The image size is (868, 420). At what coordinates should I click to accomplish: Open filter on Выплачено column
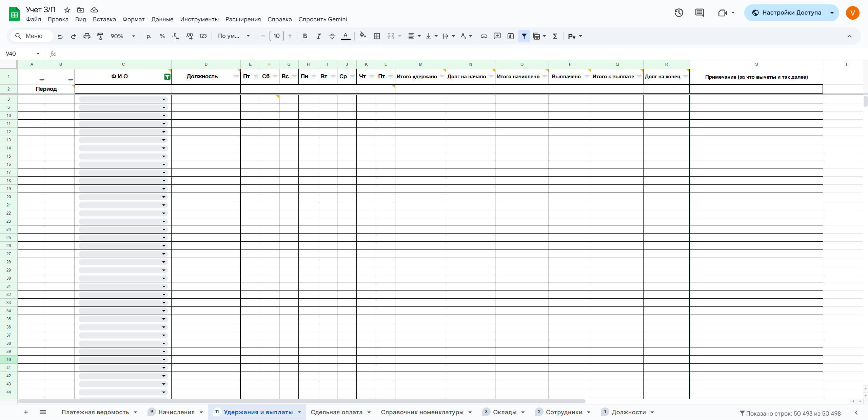point(587,77)
